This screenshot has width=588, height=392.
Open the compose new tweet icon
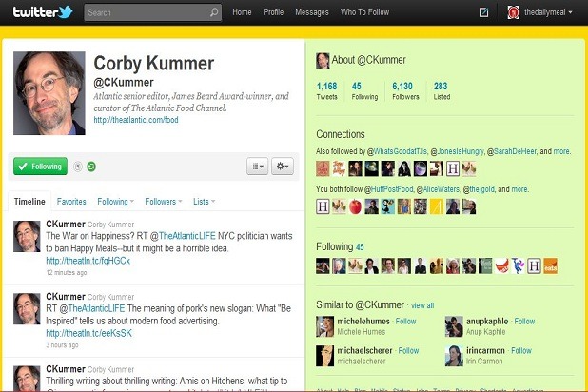coord(484,12)
